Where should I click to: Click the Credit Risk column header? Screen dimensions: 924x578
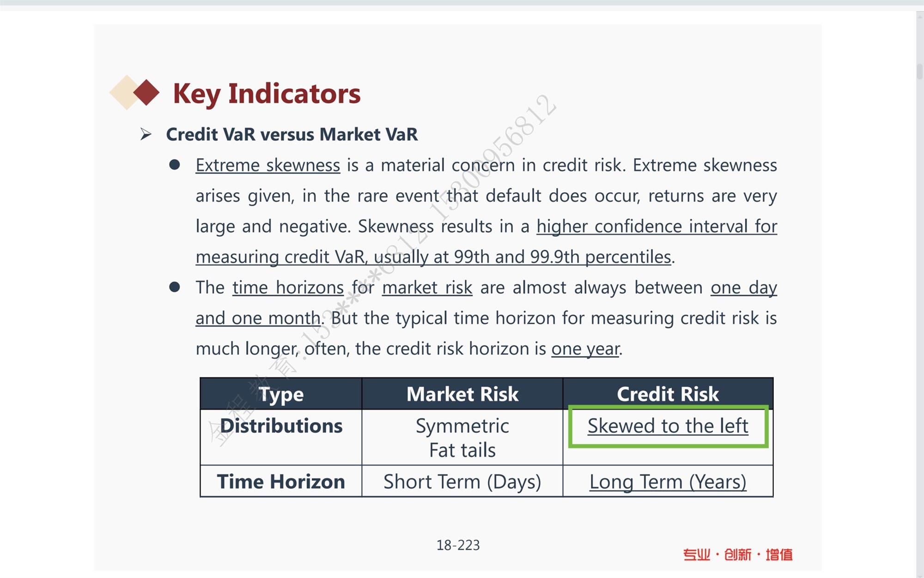pos(668,394)
